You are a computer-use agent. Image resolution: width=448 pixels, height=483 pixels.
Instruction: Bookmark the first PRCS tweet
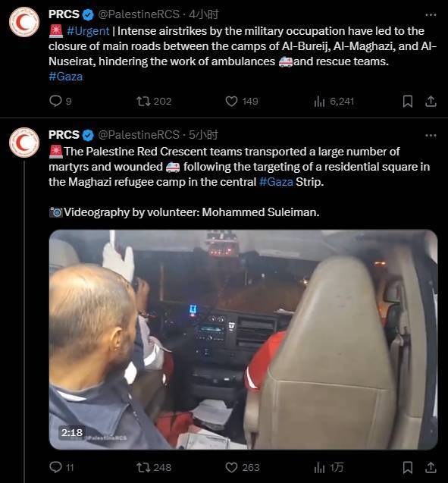tap(408, 102)
